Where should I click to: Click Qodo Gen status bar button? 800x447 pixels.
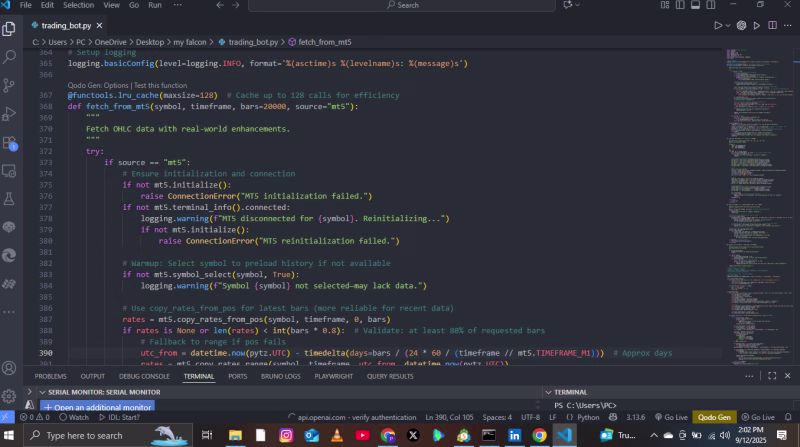[714, 417]
